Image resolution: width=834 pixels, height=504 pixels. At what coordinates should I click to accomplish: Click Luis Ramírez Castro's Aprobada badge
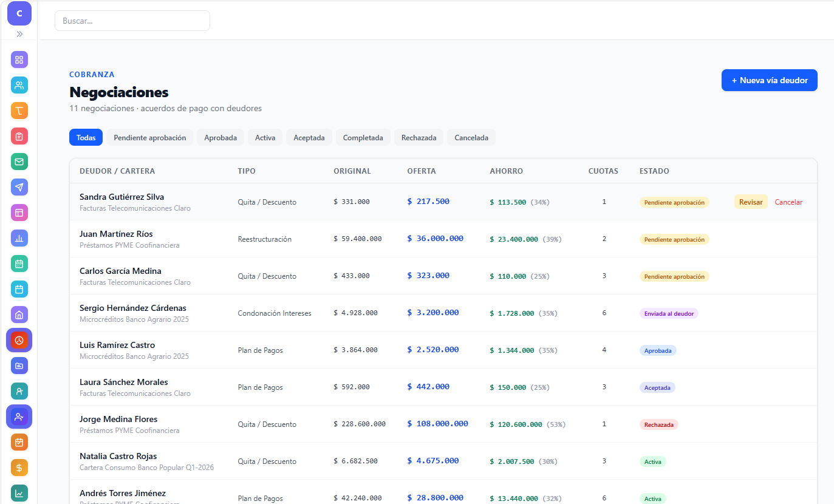(658, 350)
